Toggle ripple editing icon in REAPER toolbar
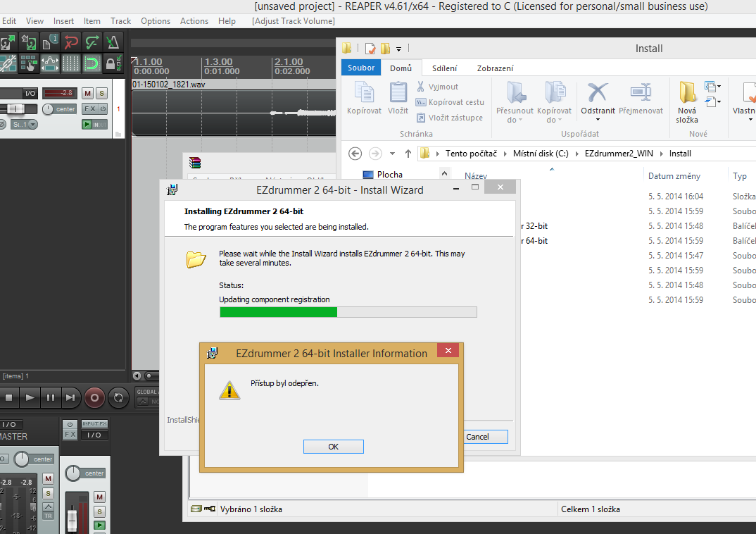 [29, 63]
